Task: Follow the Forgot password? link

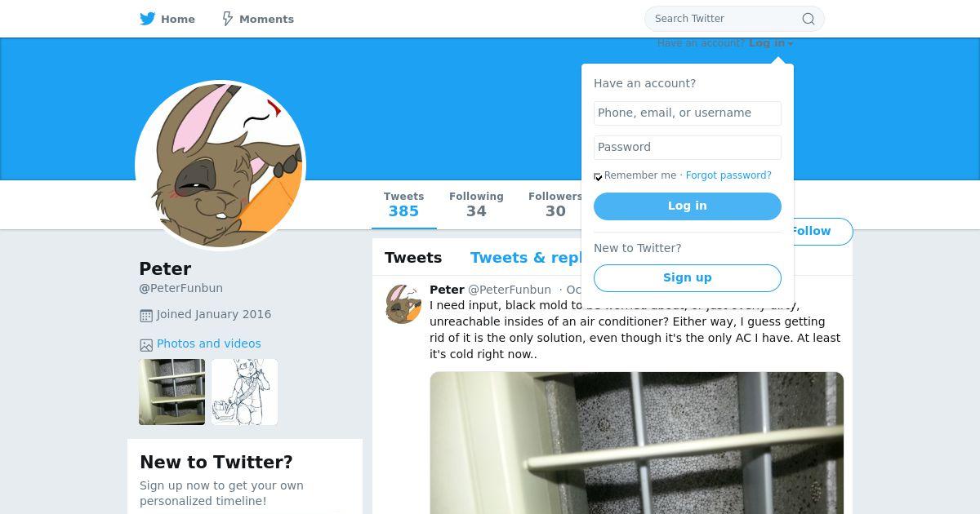Action: (x=728, y=175)
